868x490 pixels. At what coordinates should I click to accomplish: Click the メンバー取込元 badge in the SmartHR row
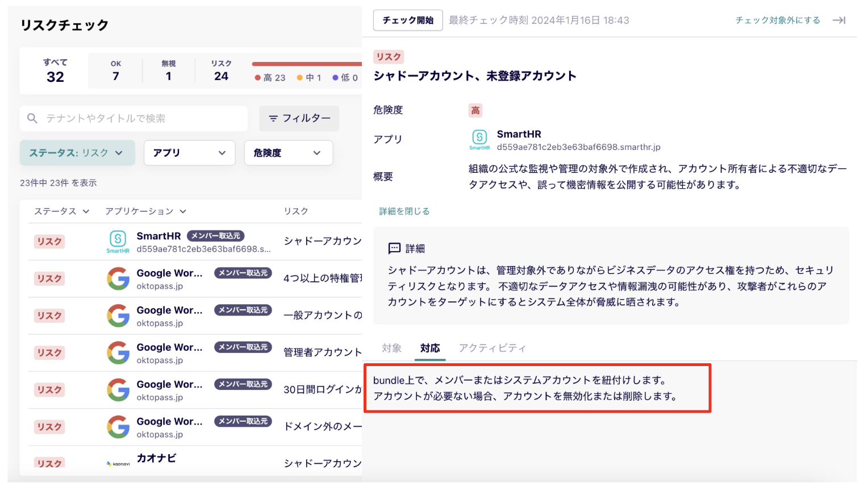[x=215, y=236]
